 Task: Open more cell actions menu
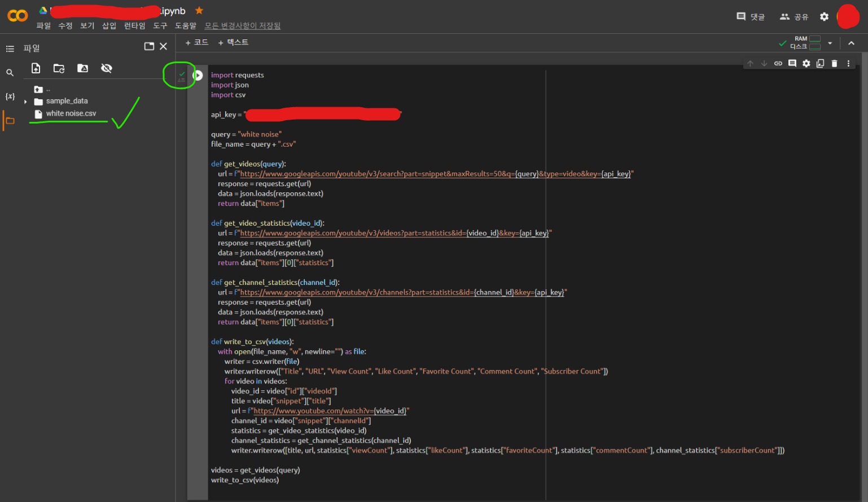(848, 63)
